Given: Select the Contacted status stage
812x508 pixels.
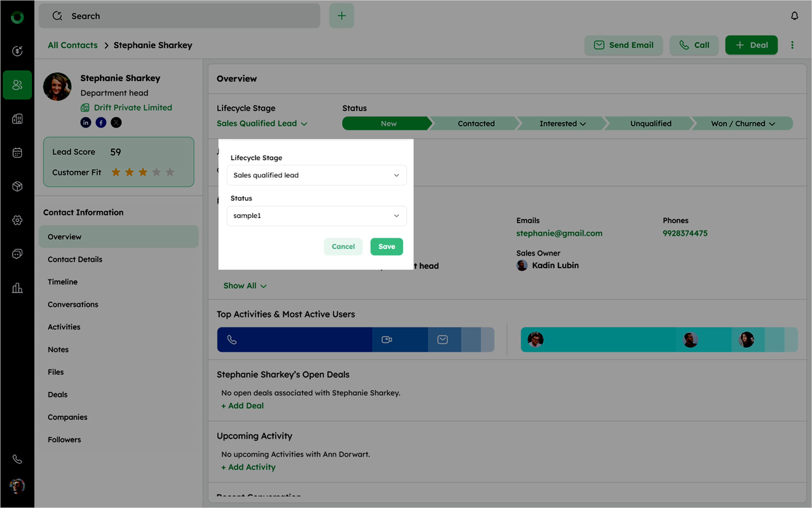Looking at the screenshot, I should (x=476, y=124).
